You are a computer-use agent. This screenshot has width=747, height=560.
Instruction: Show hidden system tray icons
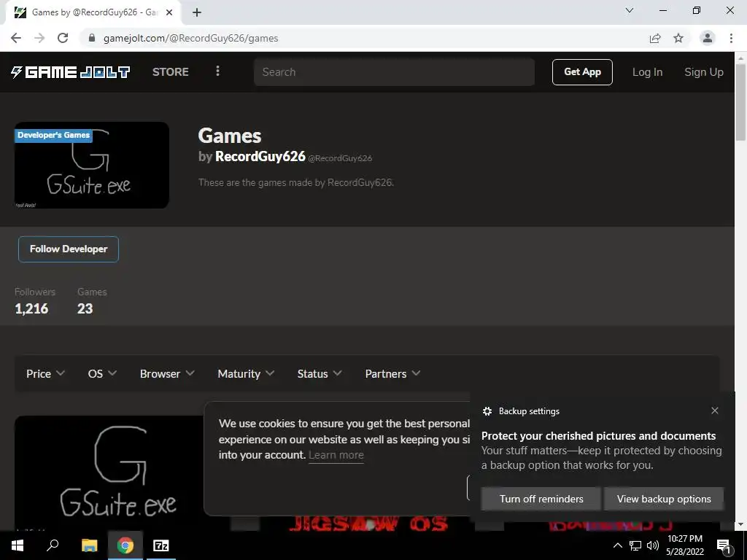click(x=617, y=545)
